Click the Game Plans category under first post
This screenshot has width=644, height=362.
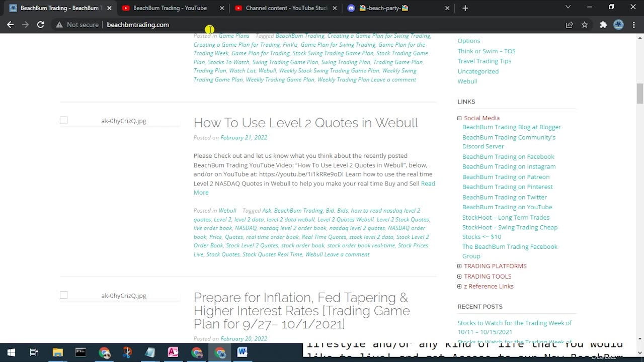(234, 36)
